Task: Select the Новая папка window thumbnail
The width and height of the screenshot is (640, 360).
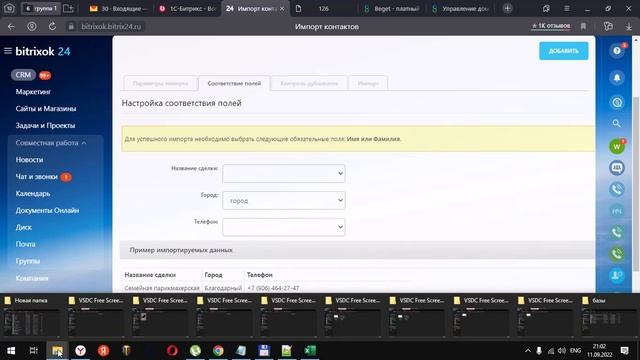Action: 32,317
